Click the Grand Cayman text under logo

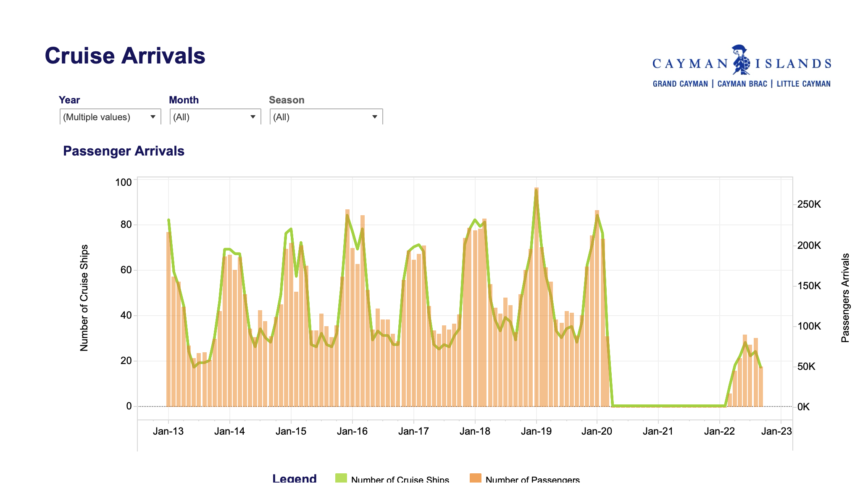[x=680, y=84]
